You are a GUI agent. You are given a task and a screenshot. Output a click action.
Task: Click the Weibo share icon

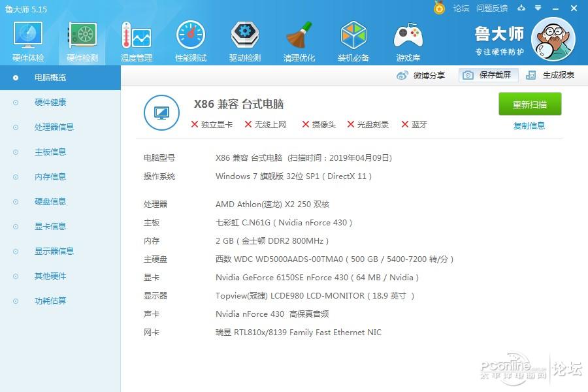tap(402, 75)
